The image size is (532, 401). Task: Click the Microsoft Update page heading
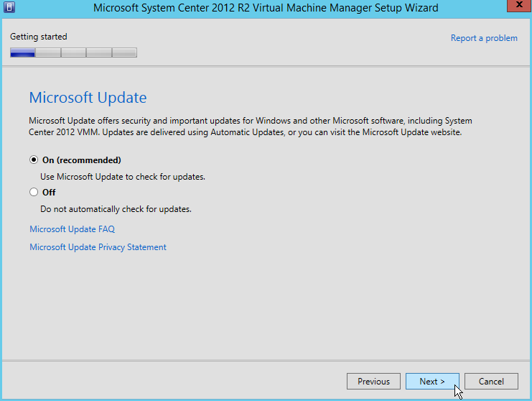(x=88, y=98)
